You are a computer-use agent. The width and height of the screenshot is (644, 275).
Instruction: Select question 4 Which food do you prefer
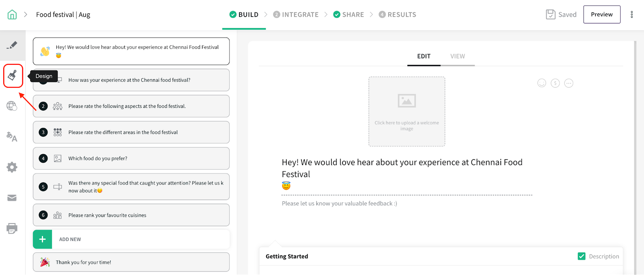click(x=131, y=159)
